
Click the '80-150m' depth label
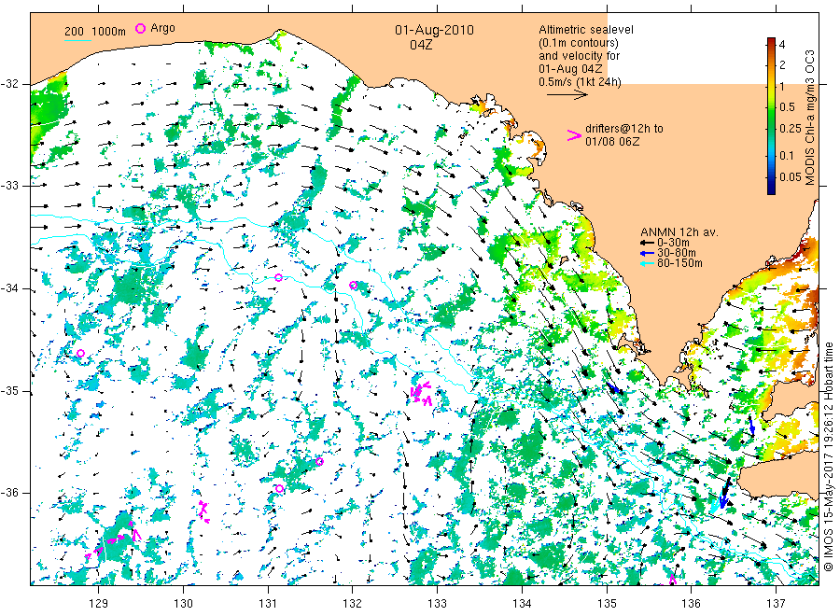pos(679,263)
